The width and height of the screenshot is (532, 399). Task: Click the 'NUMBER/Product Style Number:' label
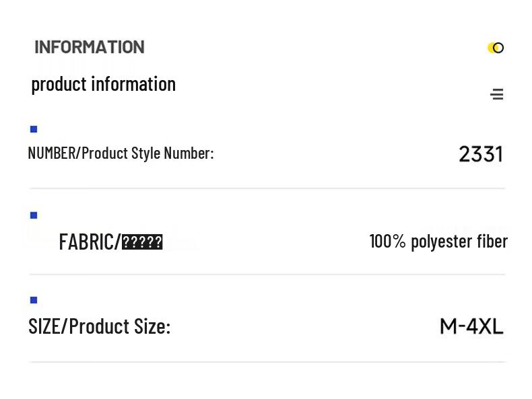pos(121,153)
